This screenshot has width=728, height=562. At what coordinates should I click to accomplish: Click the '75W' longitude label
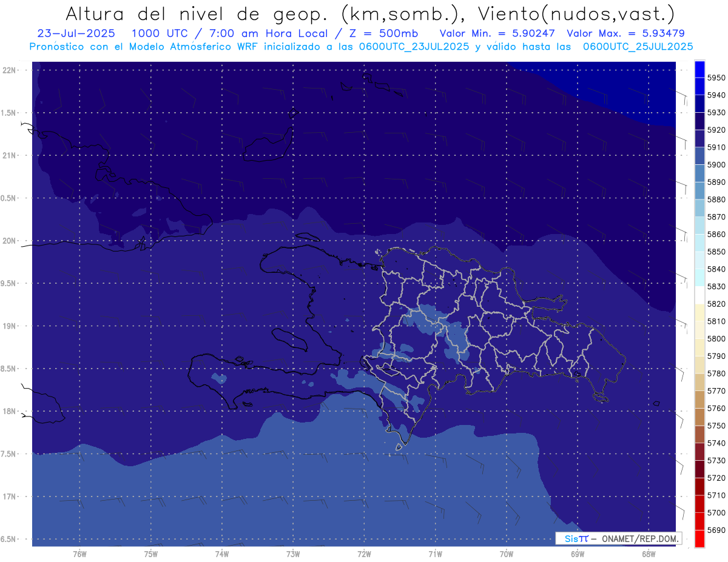150,554
